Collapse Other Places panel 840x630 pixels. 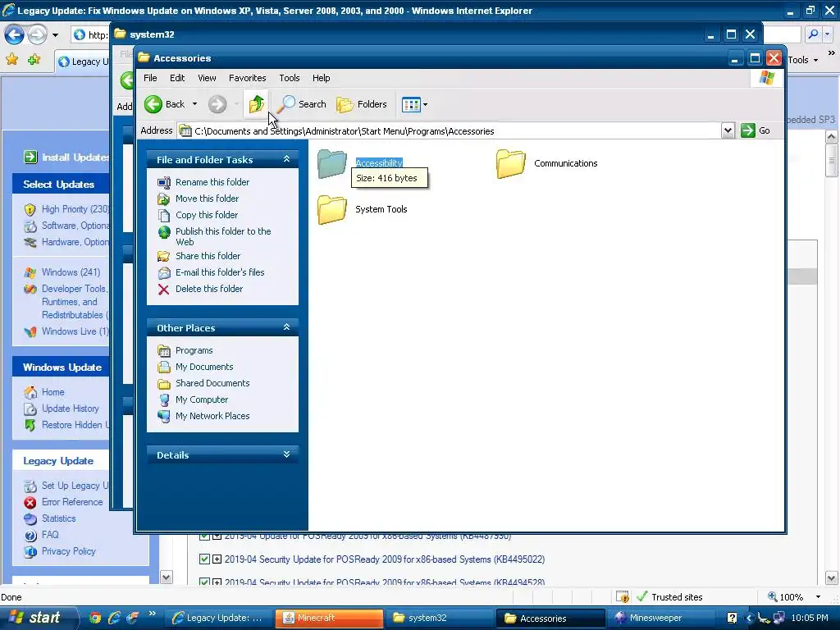pos(286,327)
